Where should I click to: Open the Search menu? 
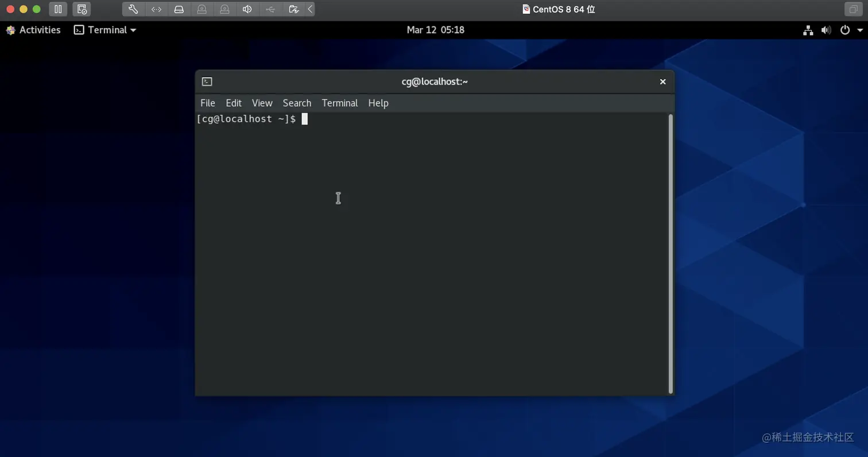point(297,103)
